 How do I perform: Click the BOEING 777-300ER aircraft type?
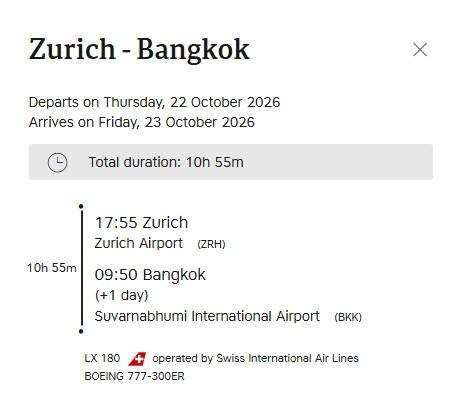pyautogui.click(x=134, y=376)
